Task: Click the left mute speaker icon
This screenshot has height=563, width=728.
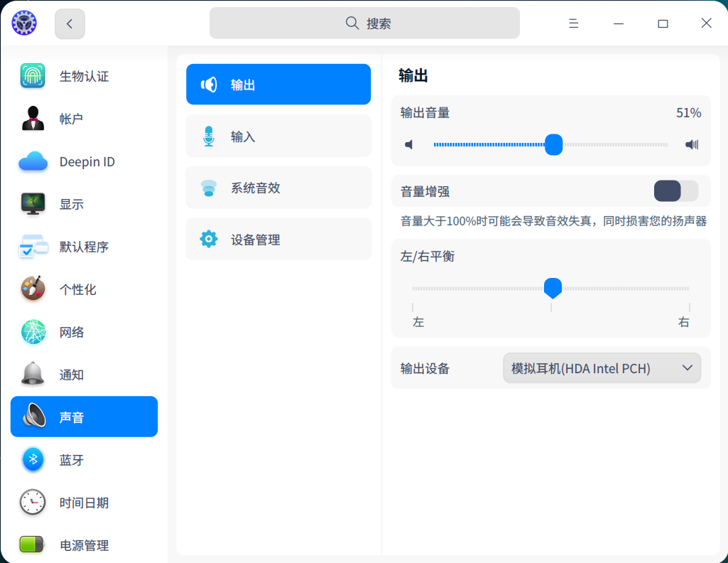Action: (x=409, y=144)
